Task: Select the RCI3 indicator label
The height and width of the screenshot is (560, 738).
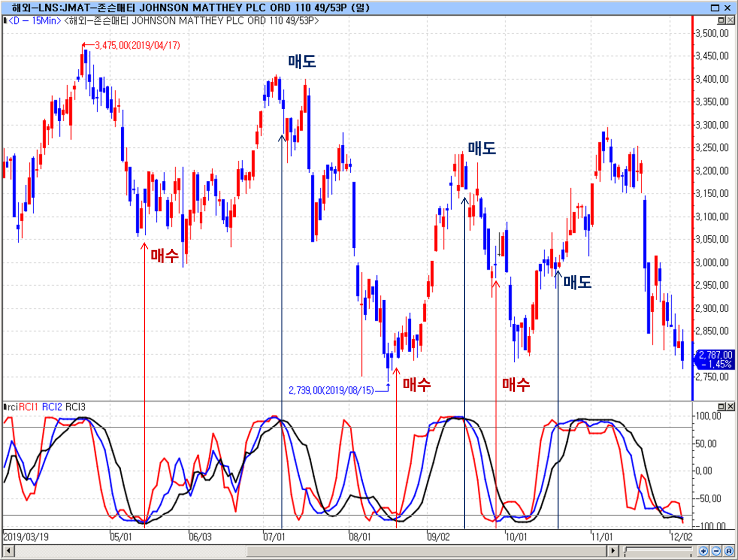Action: [x=76, y=407]
